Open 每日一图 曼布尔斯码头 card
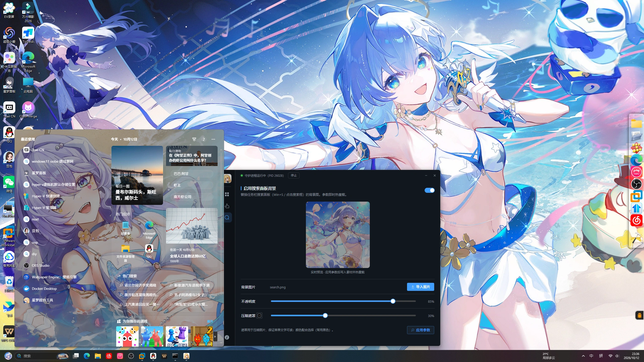 [x=137, y=175]
